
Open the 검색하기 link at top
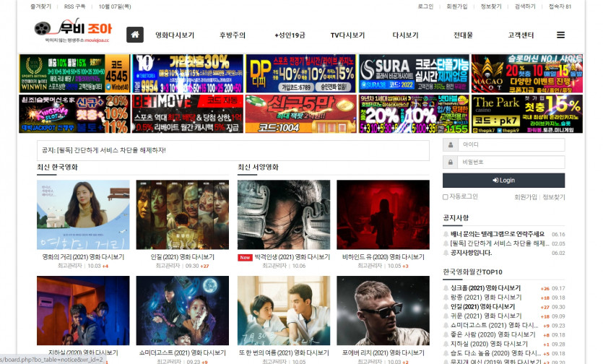(525, 6)
